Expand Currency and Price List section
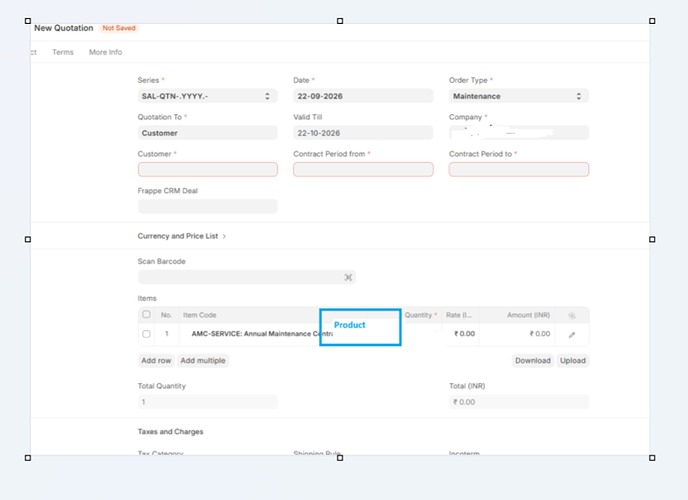Viewport: 688px width, 500px height. 182,236
